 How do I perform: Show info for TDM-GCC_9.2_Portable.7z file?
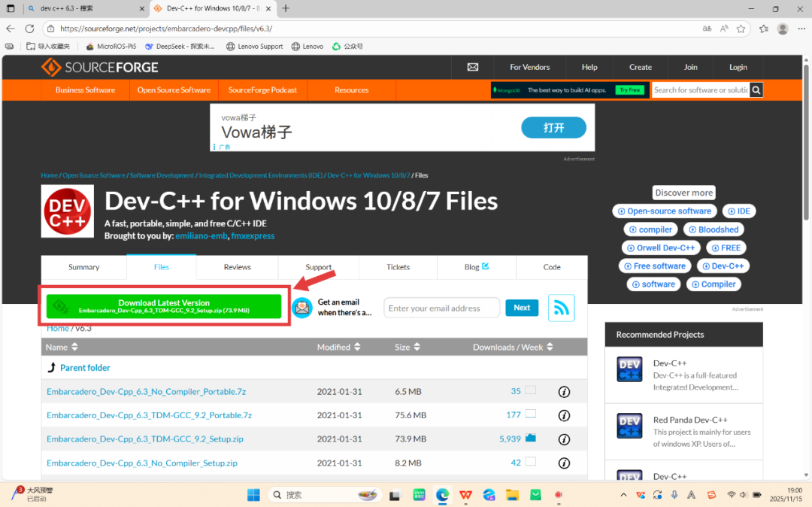564,415
